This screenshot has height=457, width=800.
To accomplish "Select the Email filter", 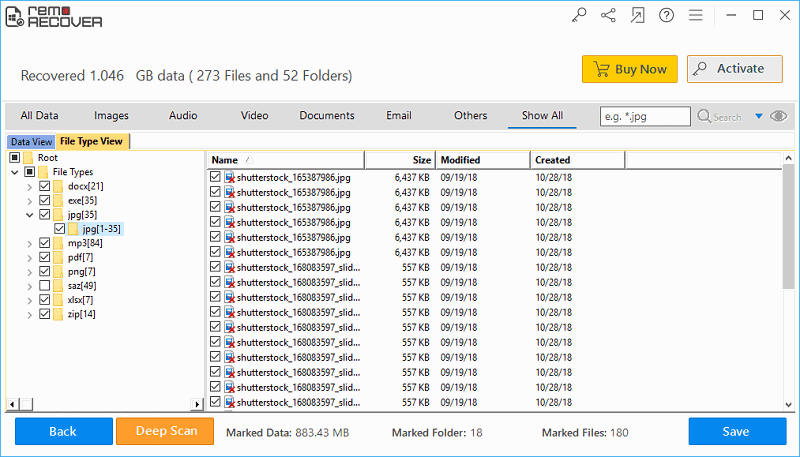I will pos(398,116).
